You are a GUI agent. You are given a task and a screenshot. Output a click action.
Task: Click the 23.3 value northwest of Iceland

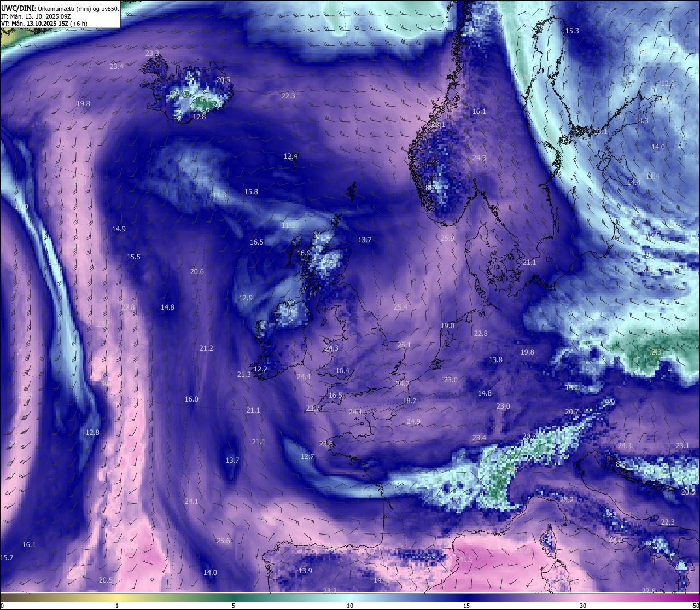point(152,54)
